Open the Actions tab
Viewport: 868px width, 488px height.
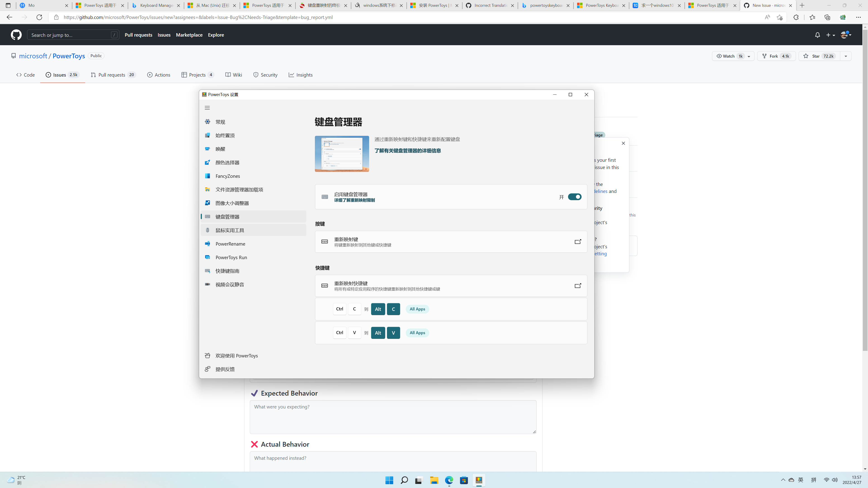pos(159,75)
